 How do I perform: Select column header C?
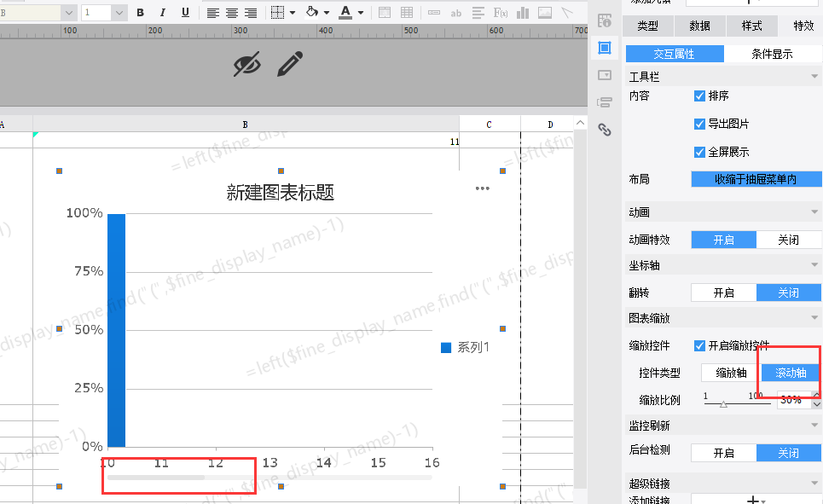click(490, 125)
